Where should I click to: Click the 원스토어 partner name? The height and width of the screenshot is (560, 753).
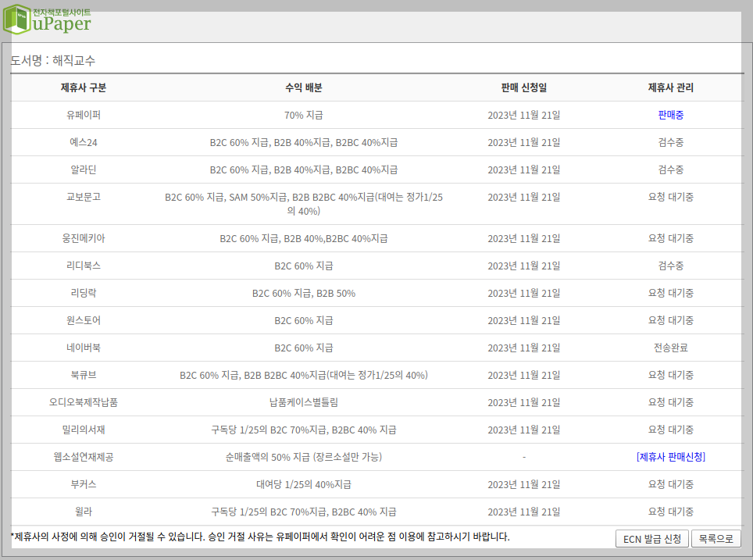point(83,320)
